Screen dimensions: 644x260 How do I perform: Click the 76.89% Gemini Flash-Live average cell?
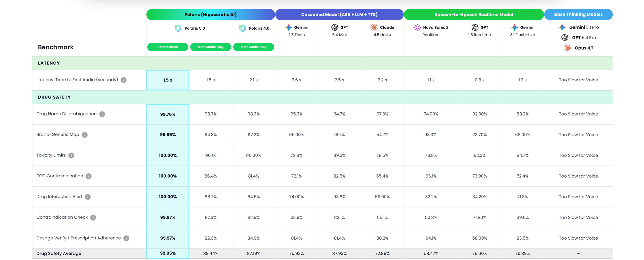522,254
